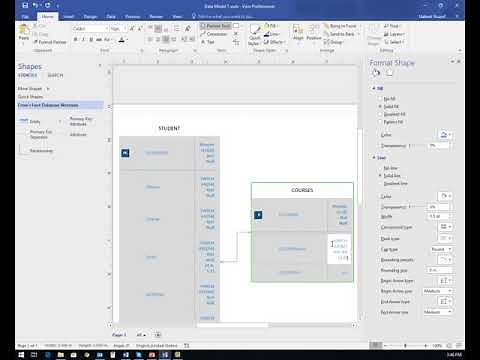Select the Relationship shape in stencil

[x=37, y=151]
